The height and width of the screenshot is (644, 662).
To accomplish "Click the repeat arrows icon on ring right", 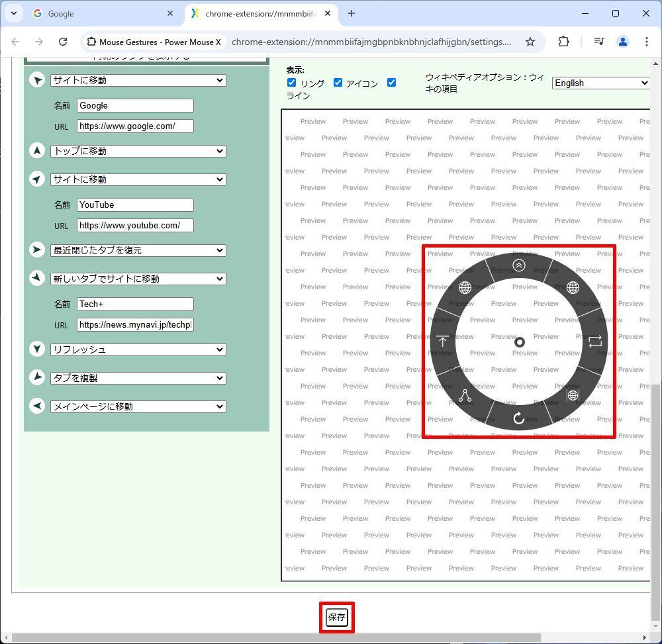I will tap(595, 341).
